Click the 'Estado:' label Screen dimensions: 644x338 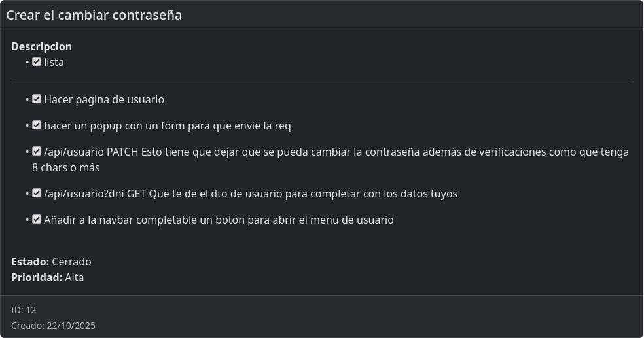pyautogui.click(x=30, y=262)
